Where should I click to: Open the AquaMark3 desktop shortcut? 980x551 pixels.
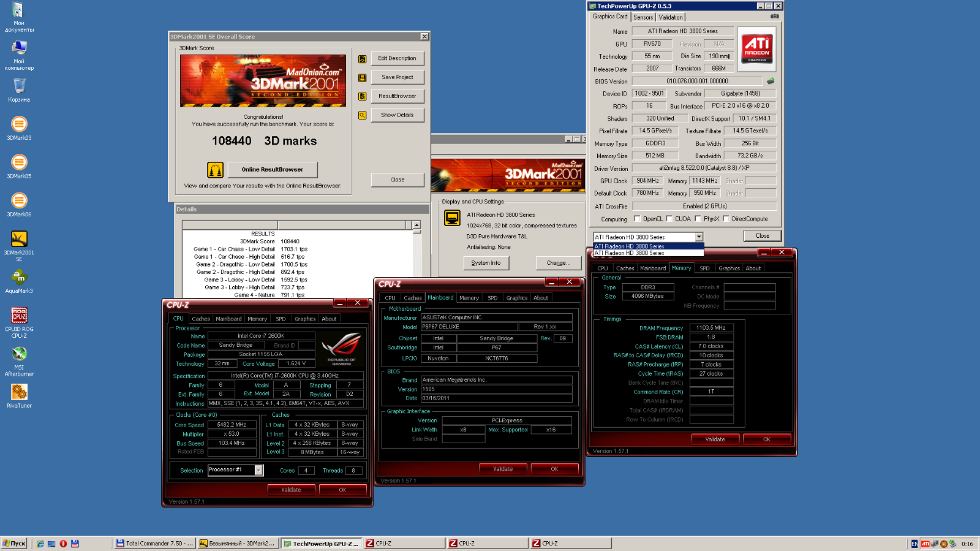coord(19,281)
